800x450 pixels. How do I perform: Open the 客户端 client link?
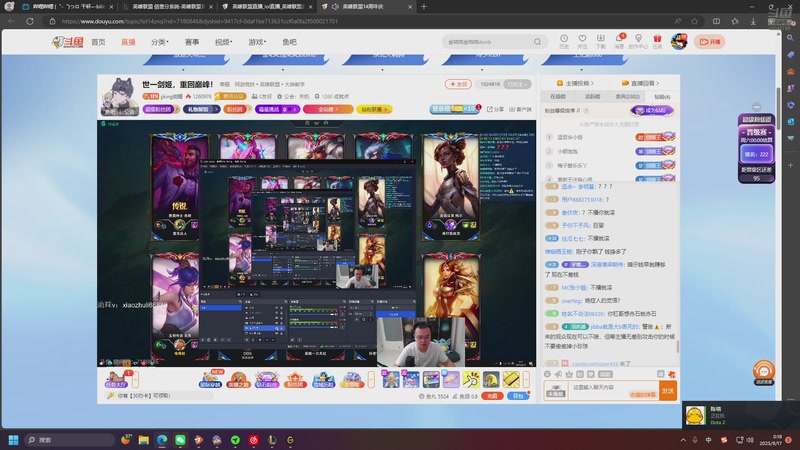pyautogui.click(x=520, y=109)
